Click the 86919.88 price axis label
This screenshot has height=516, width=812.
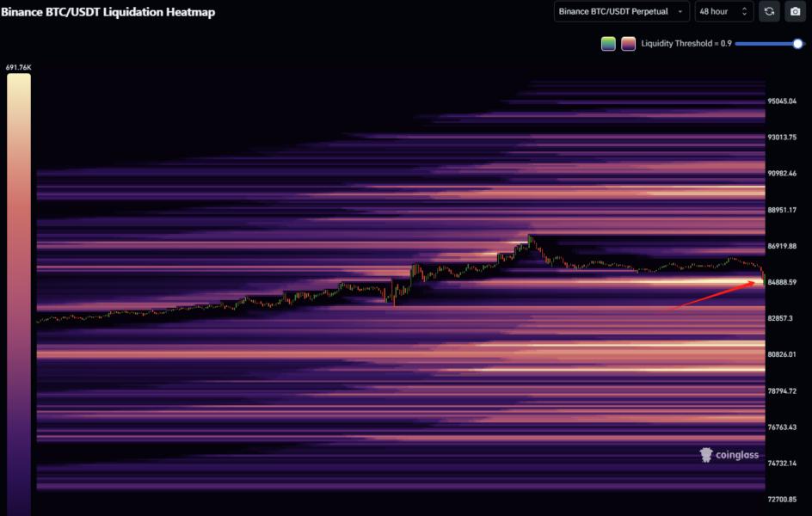(x=782, y=246)
